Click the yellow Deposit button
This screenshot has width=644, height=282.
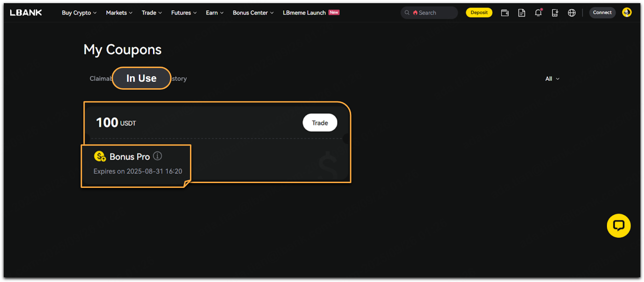click(x=479, y=13)
